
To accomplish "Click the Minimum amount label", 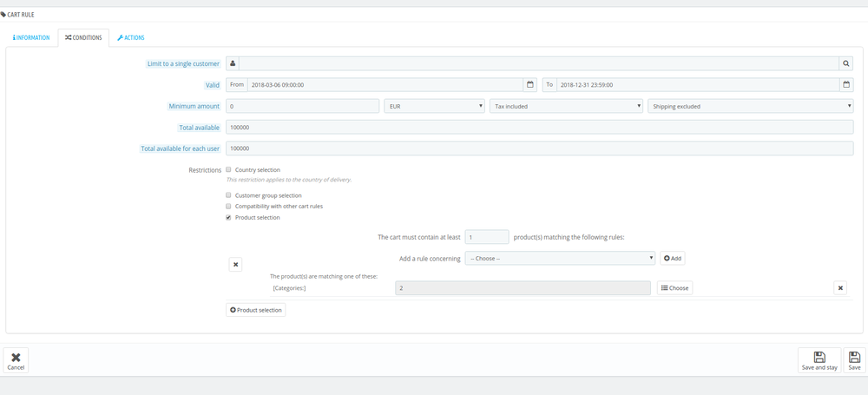I will click(194, 106).
